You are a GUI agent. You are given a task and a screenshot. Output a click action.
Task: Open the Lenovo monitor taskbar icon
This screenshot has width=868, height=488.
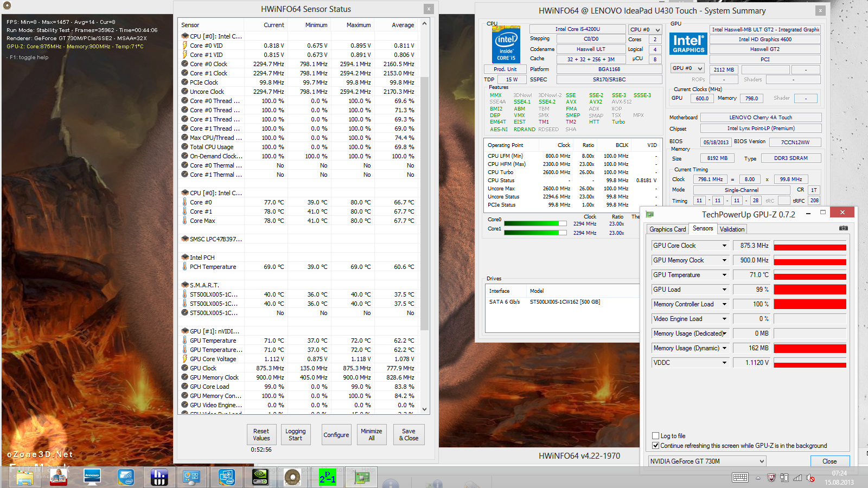coord(92,477)
